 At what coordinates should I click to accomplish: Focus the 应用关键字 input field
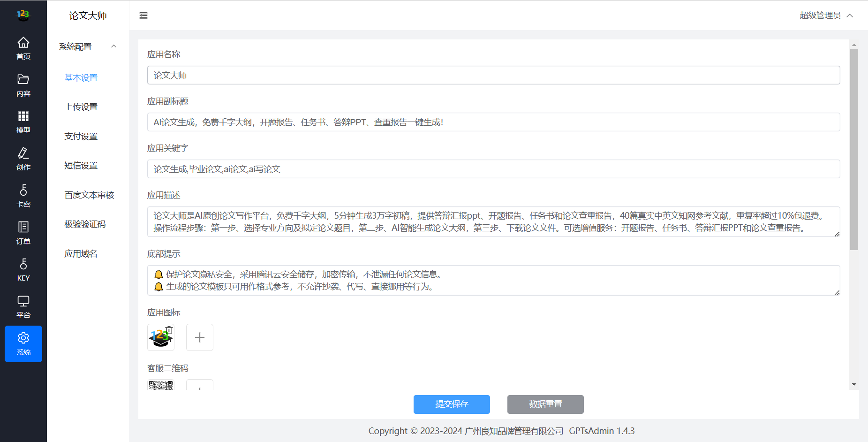pyautogui.click(x=493, y=169)
